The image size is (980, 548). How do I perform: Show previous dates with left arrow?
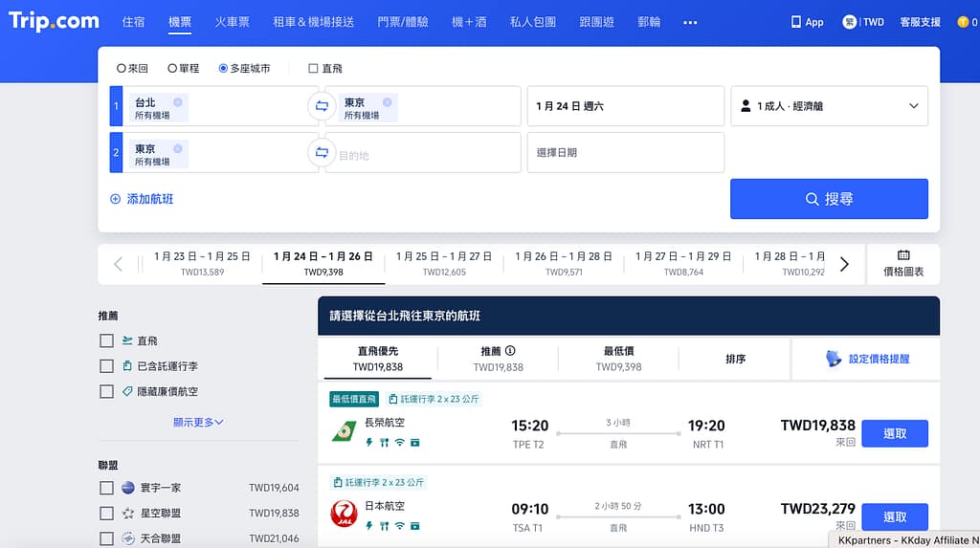pyautogui.click(x=118, y=264)
